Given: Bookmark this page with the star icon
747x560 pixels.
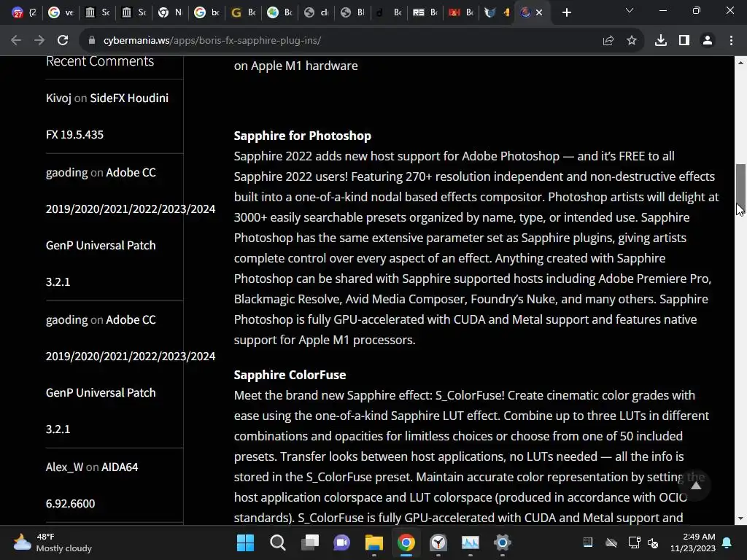Looking at the screenshot, I should tap(632, 41).
